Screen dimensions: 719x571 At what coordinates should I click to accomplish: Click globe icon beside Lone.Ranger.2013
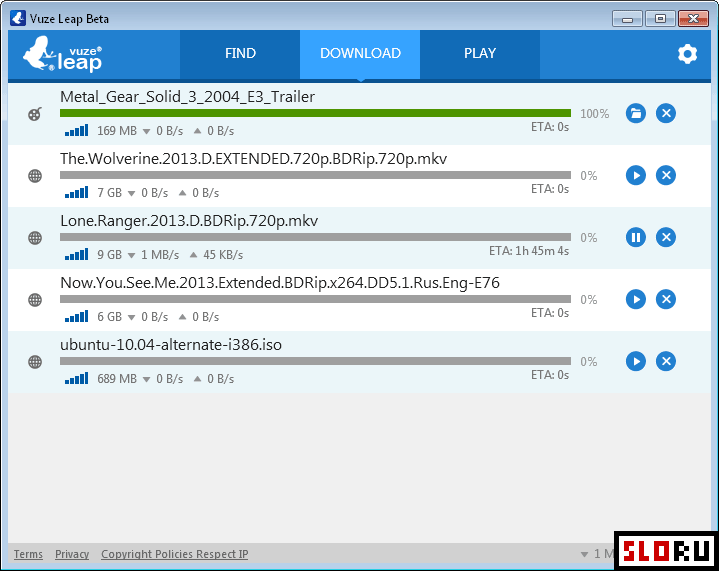coord(35,238)
